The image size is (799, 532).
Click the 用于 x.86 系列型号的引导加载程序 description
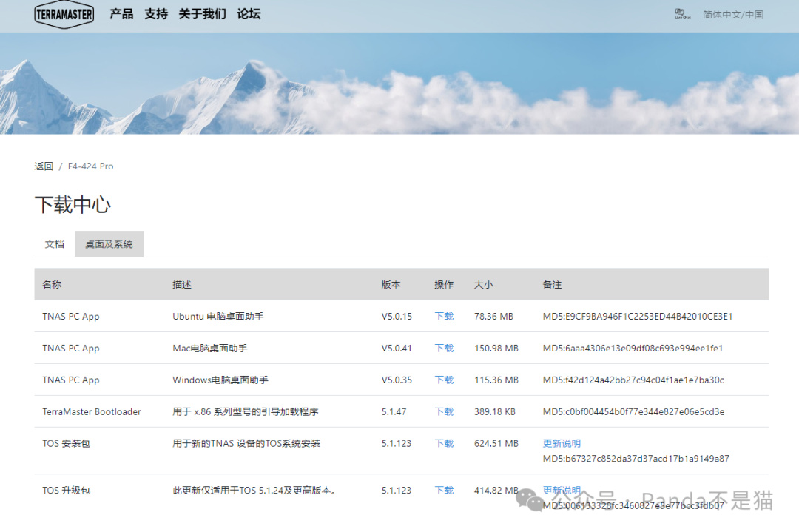[246, 411]
